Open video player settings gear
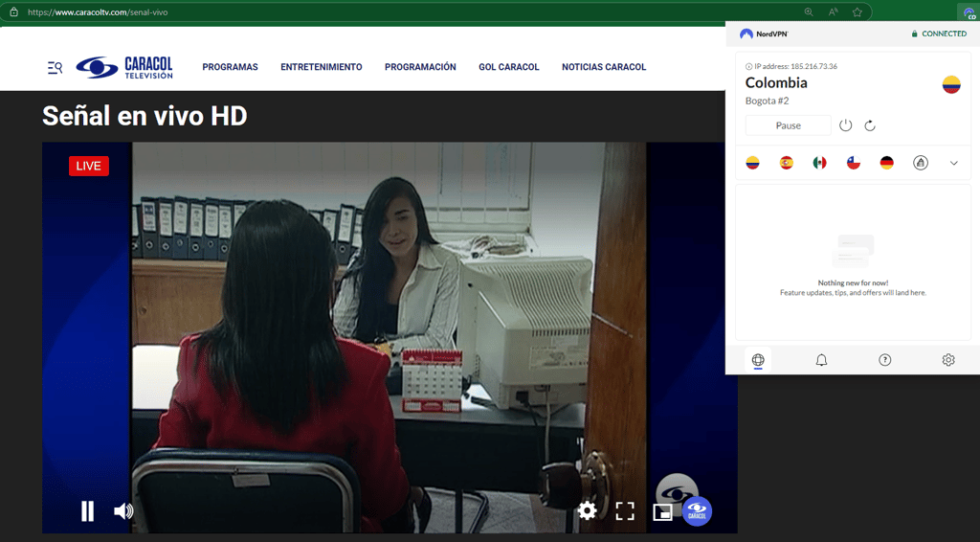The width and height of the screenshot is (980, 542). click(x=587, y=510)
